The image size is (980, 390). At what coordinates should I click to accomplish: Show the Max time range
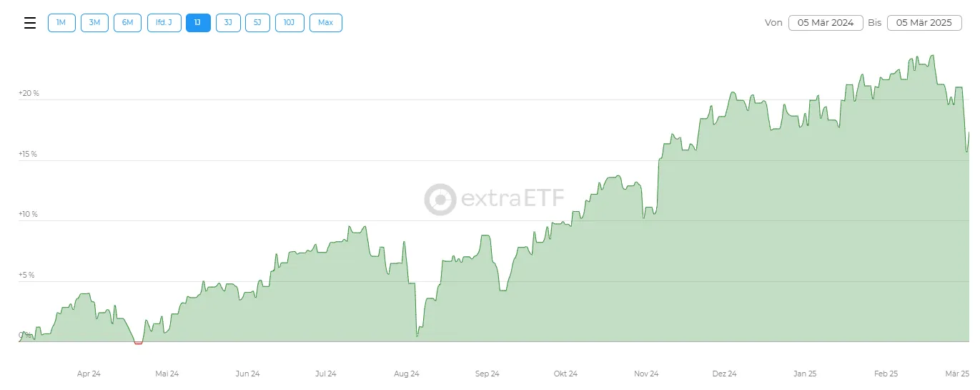(326, 23)
